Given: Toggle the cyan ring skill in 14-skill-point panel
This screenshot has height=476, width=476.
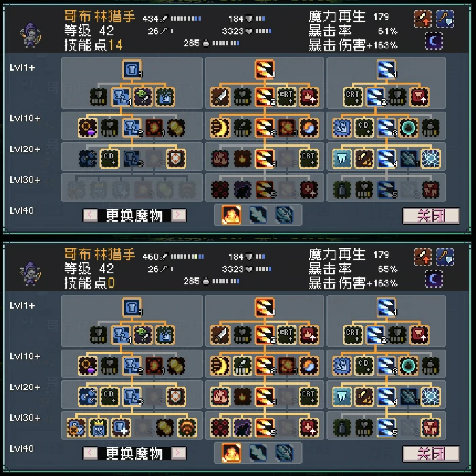Looking at the screenshot, I should pyautogui.click(x=408, y=128).
